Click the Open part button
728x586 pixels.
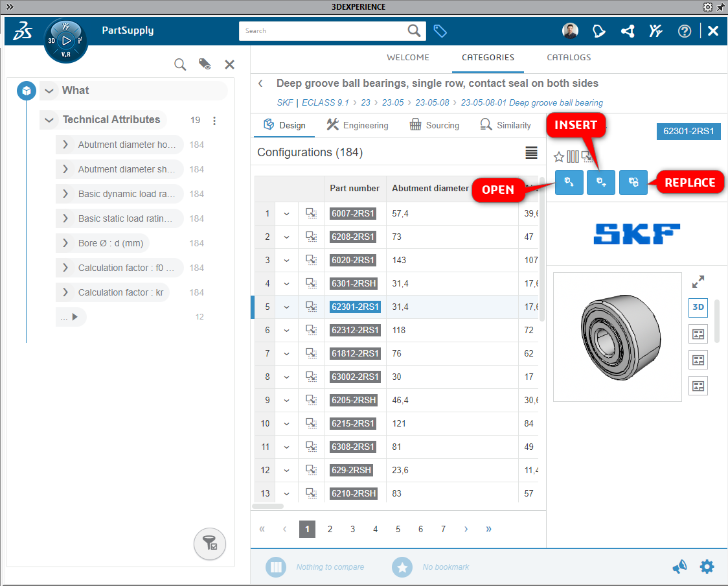[x=569, y=182]
